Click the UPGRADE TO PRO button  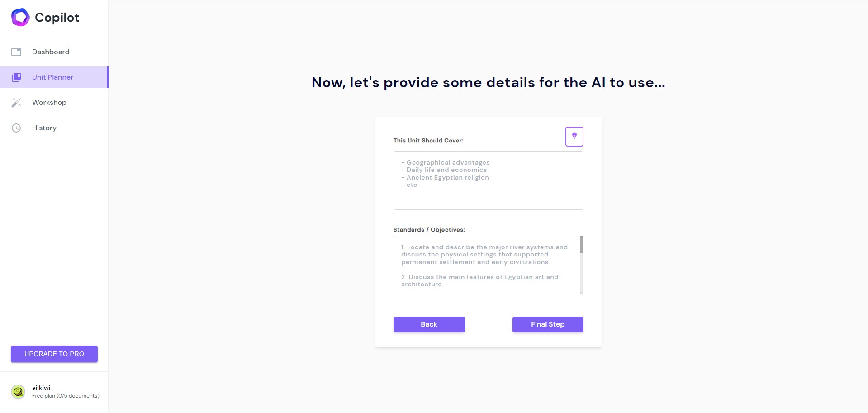pos(54,354)
